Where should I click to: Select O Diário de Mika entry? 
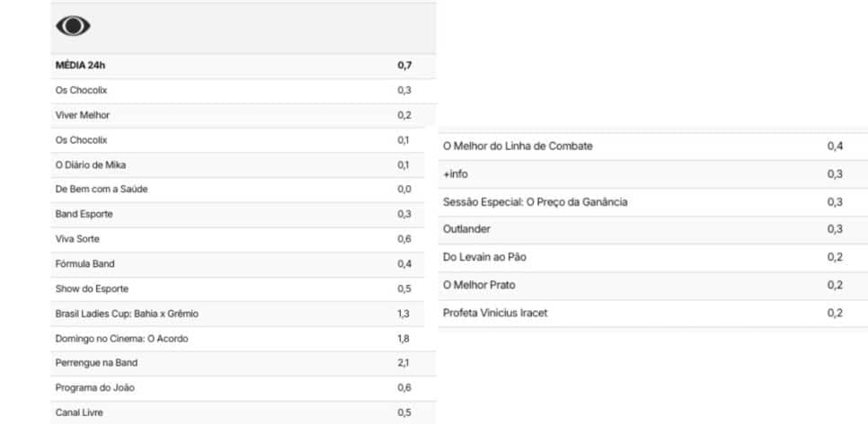[x=243, y=165]
